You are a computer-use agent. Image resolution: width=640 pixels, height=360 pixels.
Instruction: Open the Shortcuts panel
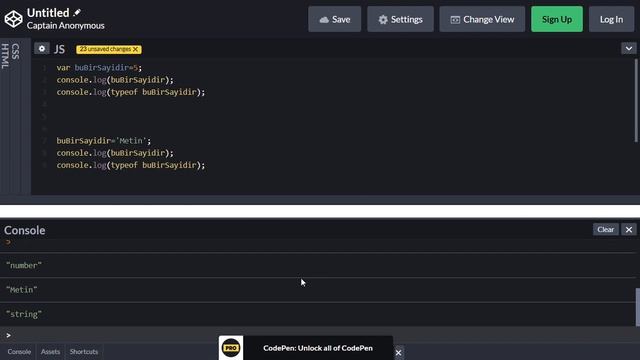[84, 351]
